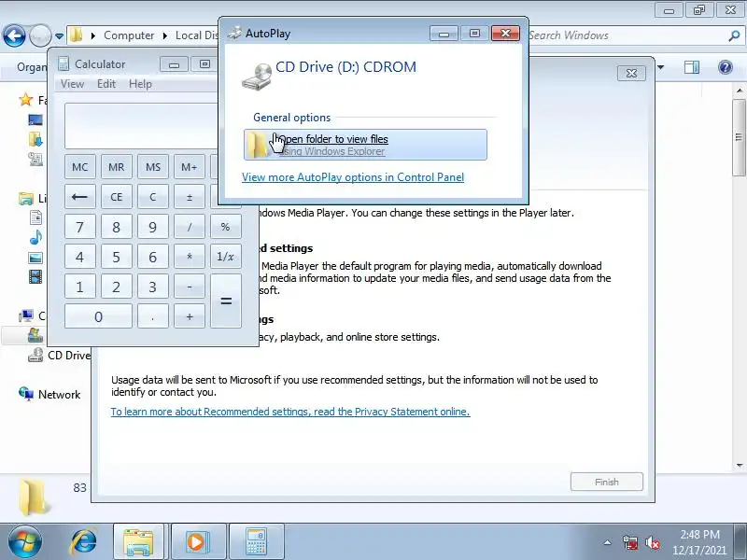Click the CE button in Calculator
This screenshot has height=560, width=747.
(116, 197)
